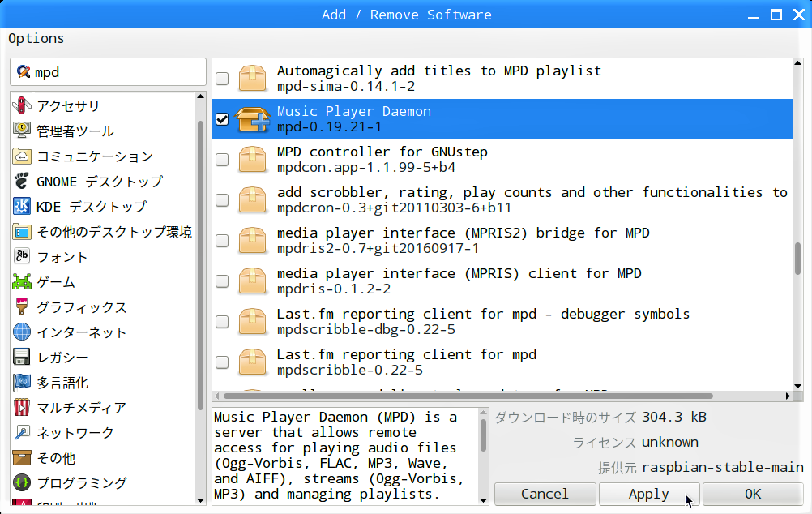The width and height of the screenshot is (812, 514).
Task: Click the package list horizontal scrollbar thumb
Action: coord(468,396)
